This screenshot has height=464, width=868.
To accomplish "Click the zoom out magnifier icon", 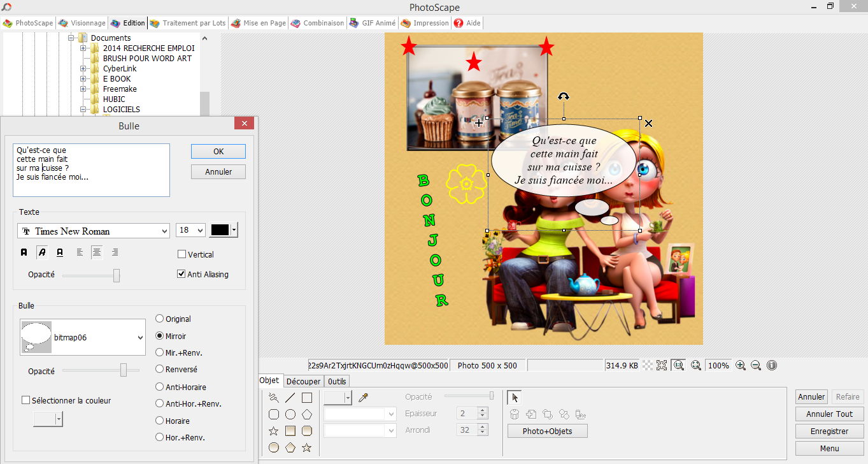I will click(x=756, y=366).
